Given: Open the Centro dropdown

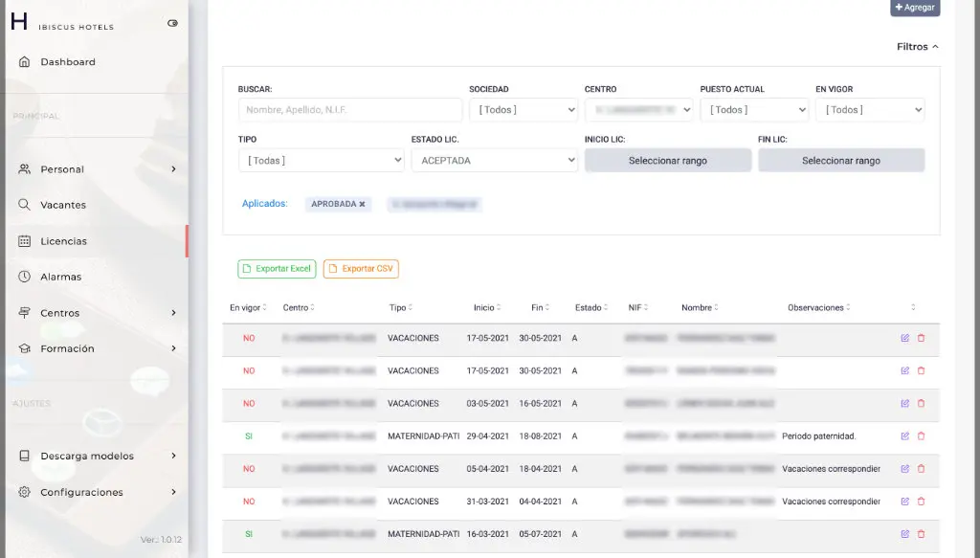Looking at the screenshot, I should click(638, 110).
